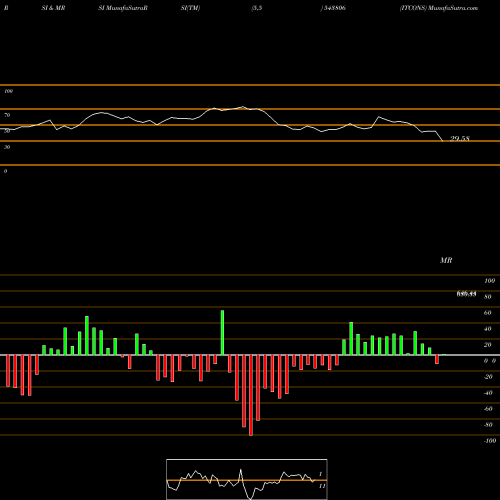Click the '(ITCONS) MunafaSutra.com' header text

pos(439,8)
